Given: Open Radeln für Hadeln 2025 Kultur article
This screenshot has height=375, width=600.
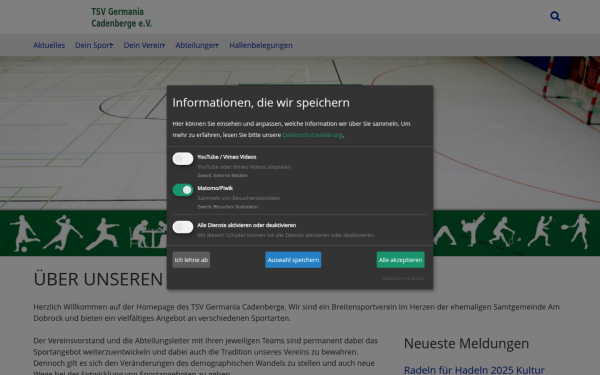Looking at the screenshot, I should (x=474, y=370).
